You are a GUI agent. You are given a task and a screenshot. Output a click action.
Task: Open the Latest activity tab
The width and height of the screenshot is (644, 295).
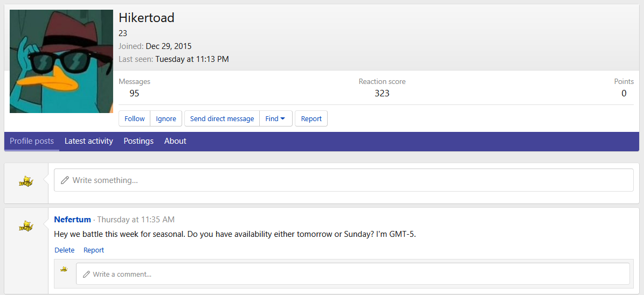point(89,141)
